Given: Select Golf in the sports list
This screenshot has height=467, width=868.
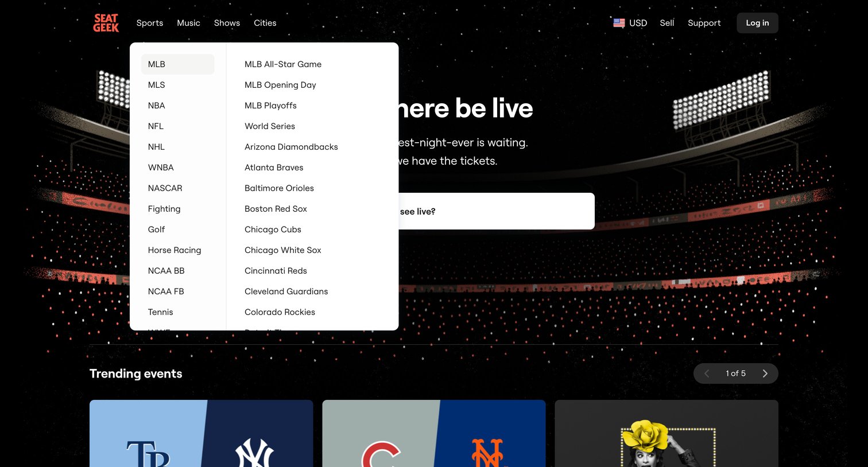Looking at the screenshot, I should pos(178,229).
